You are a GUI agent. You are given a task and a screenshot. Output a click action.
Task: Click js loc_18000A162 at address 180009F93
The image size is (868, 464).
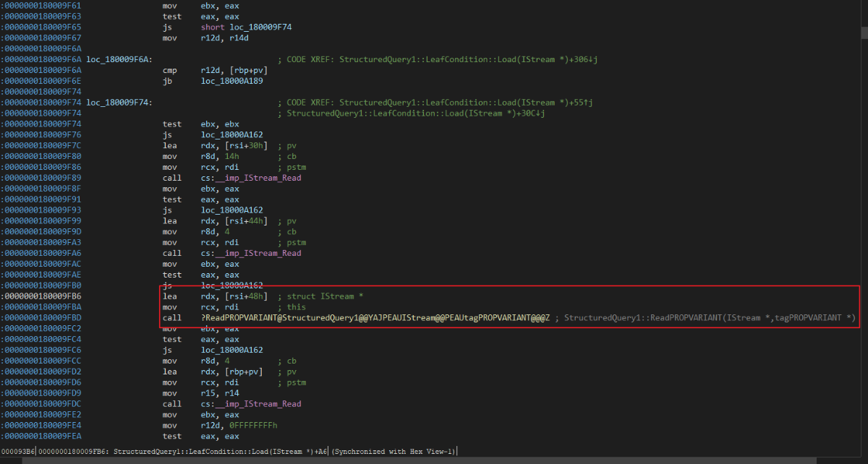[213, 210]
